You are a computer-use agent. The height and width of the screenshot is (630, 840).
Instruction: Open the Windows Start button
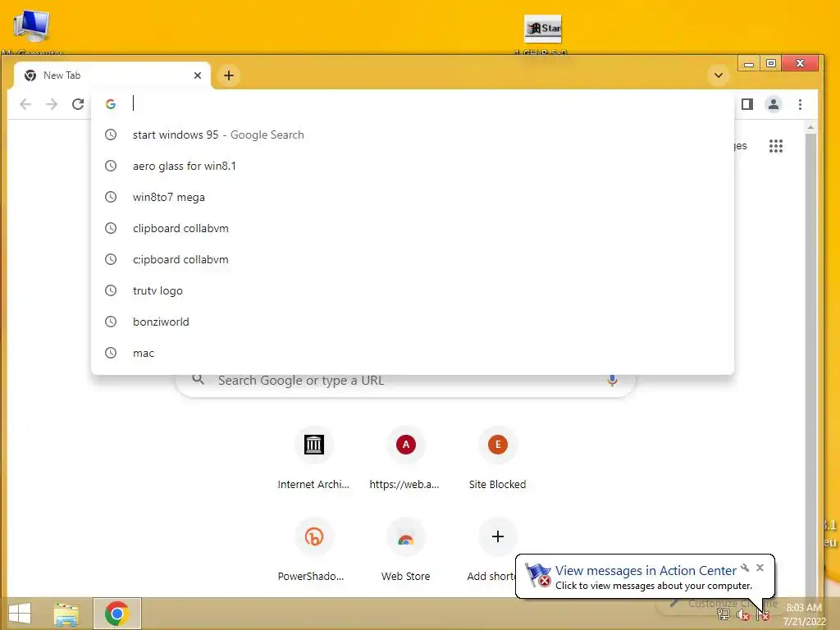click(20, 614)
